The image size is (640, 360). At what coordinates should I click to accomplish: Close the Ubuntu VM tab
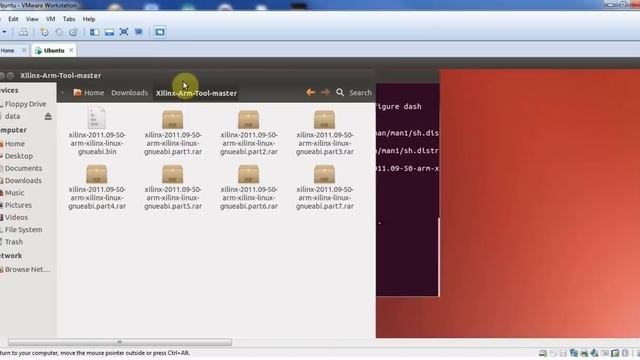[71, 50]
